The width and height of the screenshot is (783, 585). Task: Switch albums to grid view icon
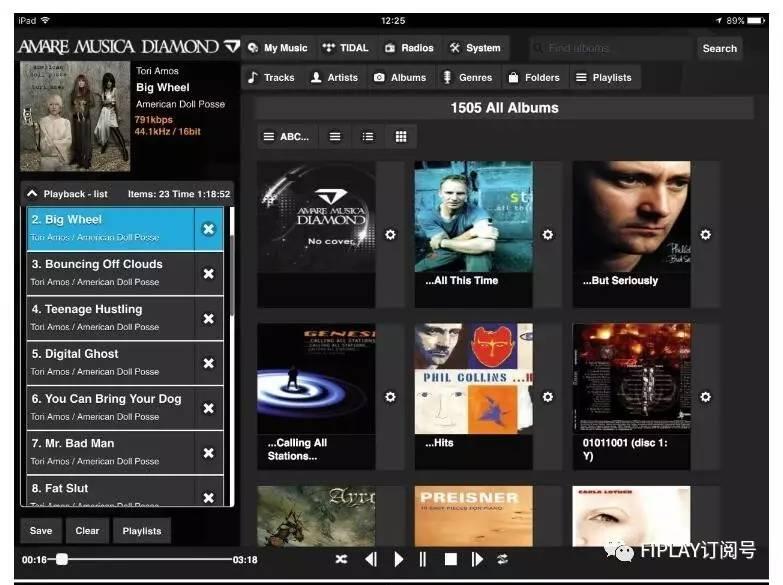tap(401, 137)
